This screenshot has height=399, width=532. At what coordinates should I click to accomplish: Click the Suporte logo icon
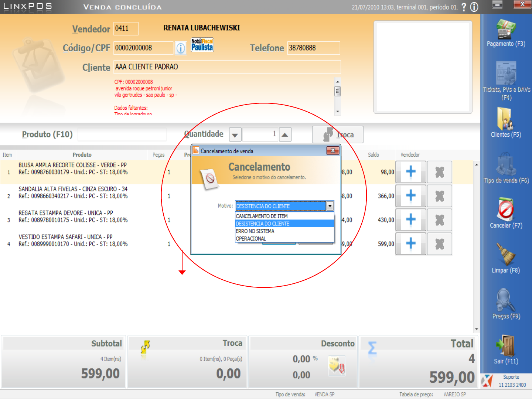pyautogui.click(x=487, y=381)
